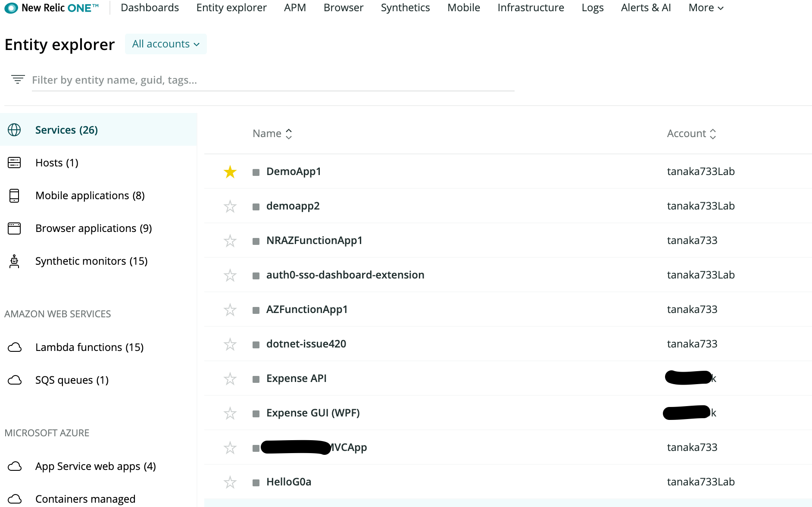Expand the More menu in top navigation
Image resolution: width=812 pixels, height=507 pixels.
point(706,8)
